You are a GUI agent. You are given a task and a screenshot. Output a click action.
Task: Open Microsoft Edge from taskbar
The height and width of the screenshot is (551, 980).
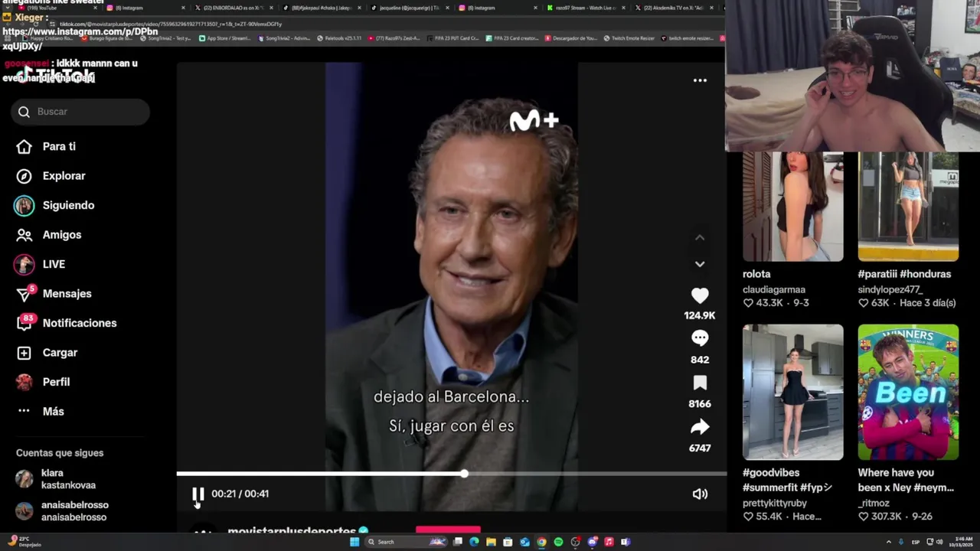474,542
